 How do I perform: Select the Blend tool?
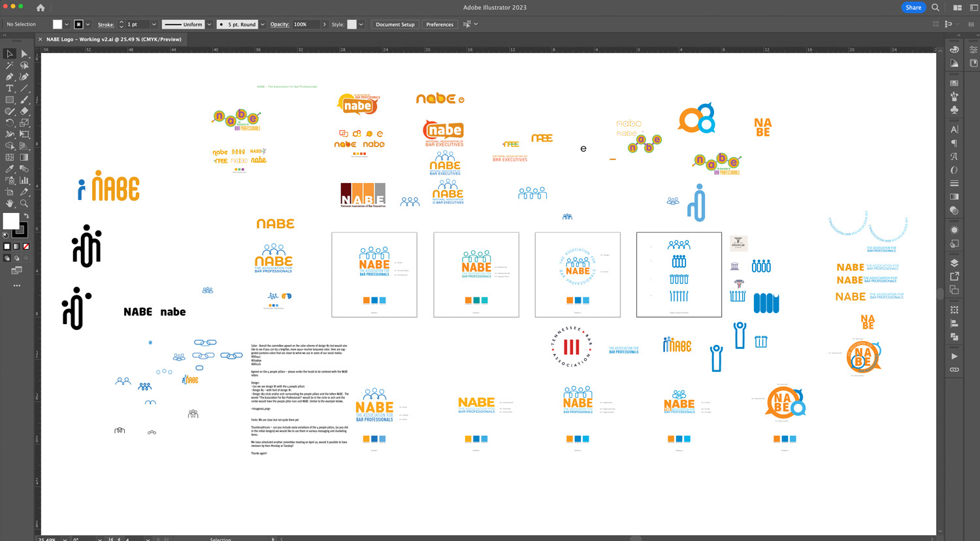[24, 169]
